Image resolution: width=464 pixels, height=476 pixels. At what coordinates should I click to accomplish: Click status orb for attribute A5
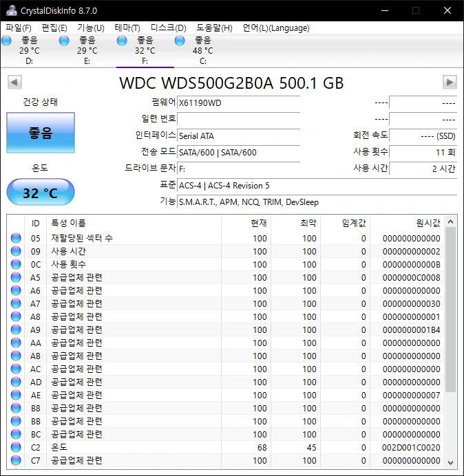coord(16,277)
